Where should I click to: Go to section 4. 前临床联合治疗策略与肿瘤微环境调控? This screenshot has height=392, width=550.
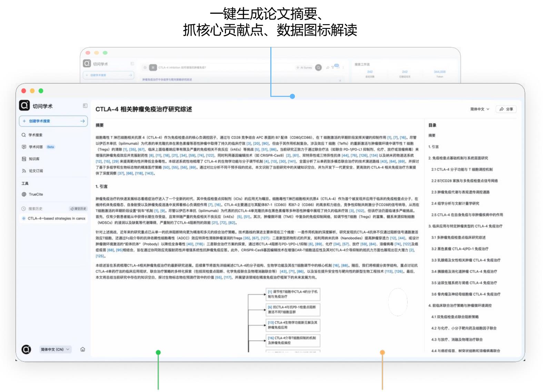460,305
